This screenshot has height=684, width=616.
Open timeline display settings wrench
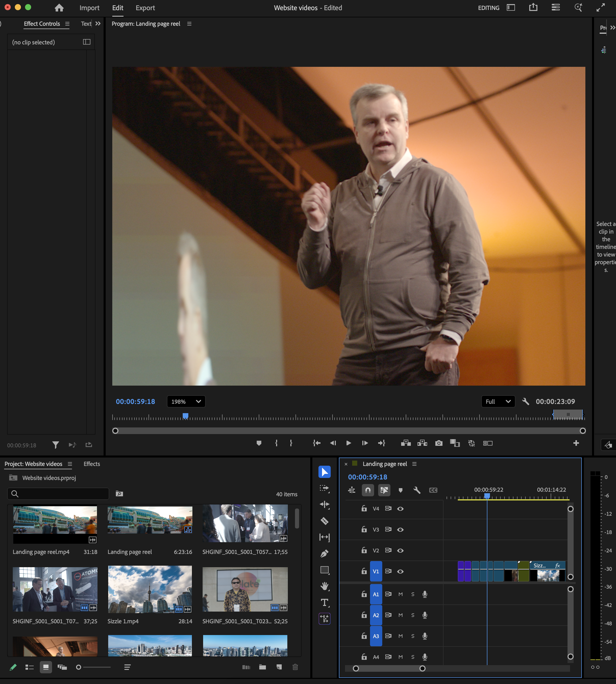417,490
